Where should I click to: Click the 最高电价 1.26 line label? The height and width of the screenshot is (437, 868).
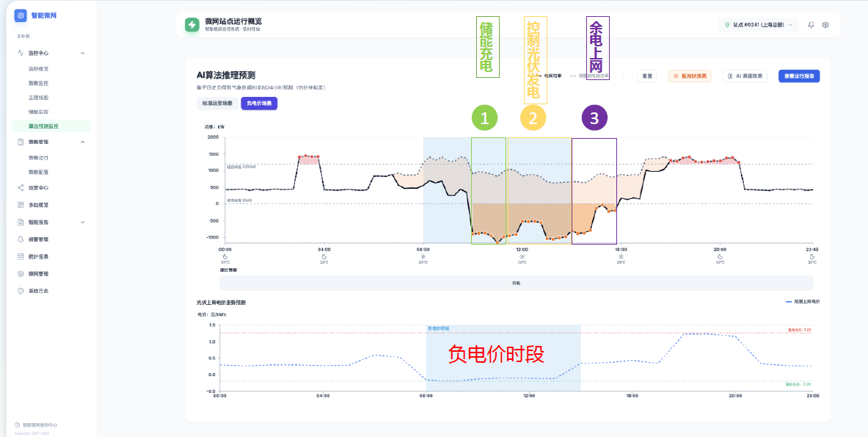(800, 330)
